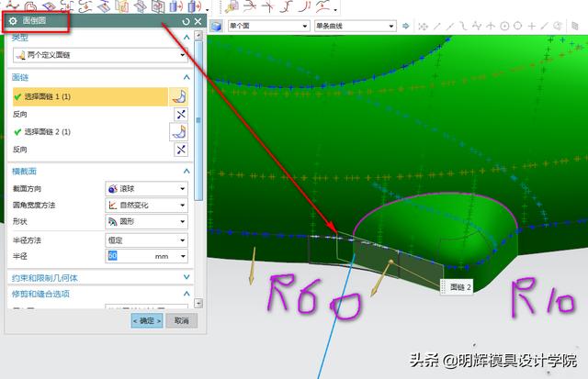Expand 约束和限制几何体 section
This screenshot has height=379, width=588.
point(187,277)
